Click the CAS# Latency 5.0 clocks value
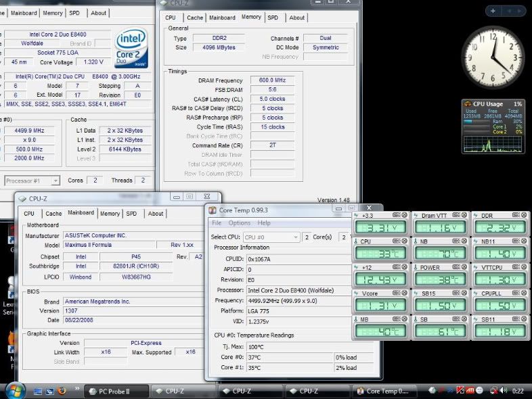The image size is (532, 399). tap(273, 99)
